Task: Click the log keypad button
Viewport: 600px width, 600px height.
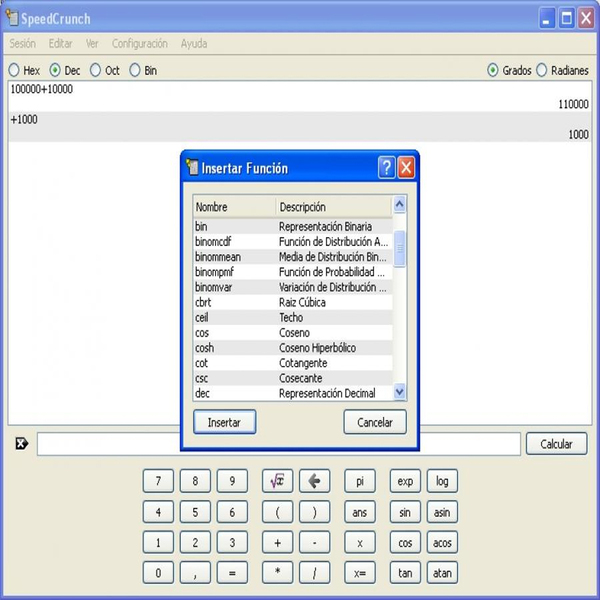Action: click(x=442, y=481)
